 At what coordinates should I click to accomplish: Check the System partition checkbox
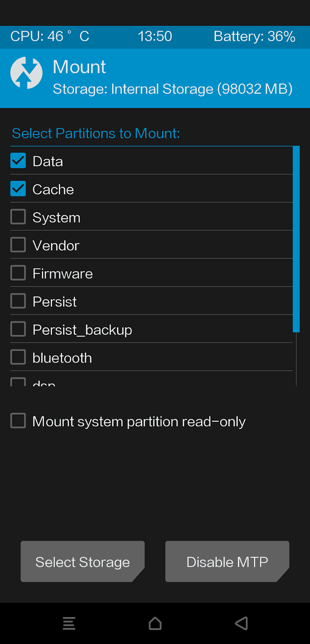[x=18, y=217]
